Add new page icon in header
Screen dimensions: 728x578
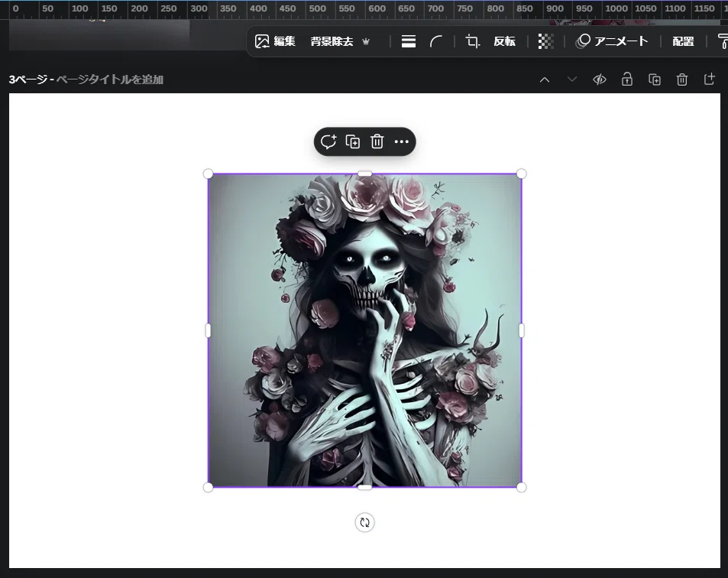tap(710, 79)
